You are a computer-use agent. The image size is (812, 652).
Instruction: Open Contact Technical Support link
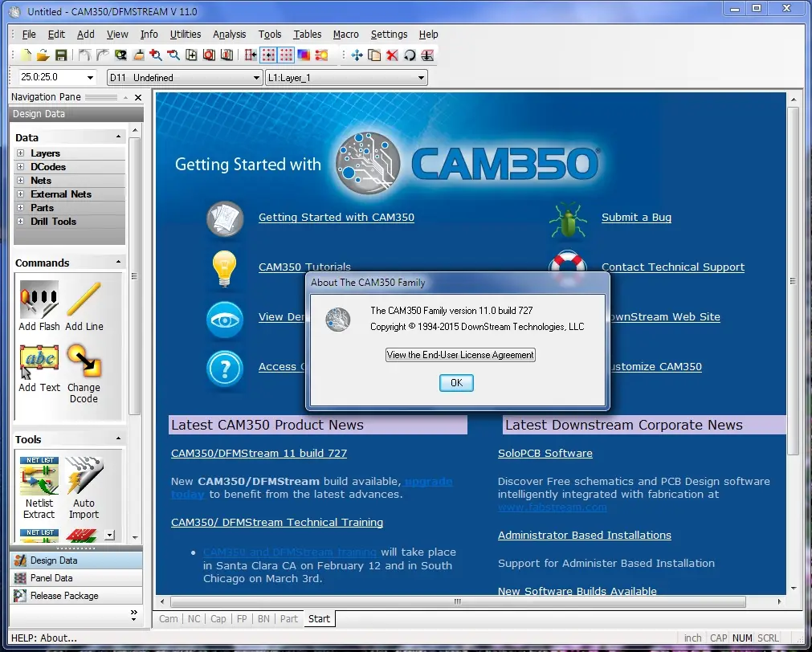673,267
